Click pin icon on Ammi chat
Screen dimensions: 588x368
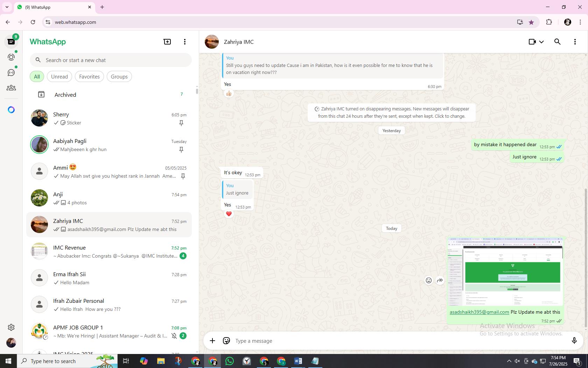[x=183, y=176]
